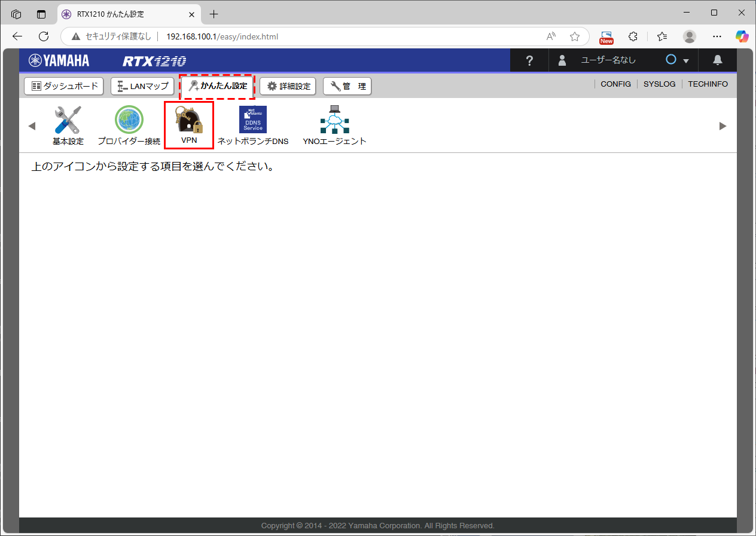Click the help question mark icon
Image resolution: width=756 pixels, height=536 pixels.
tap(529, 60)
